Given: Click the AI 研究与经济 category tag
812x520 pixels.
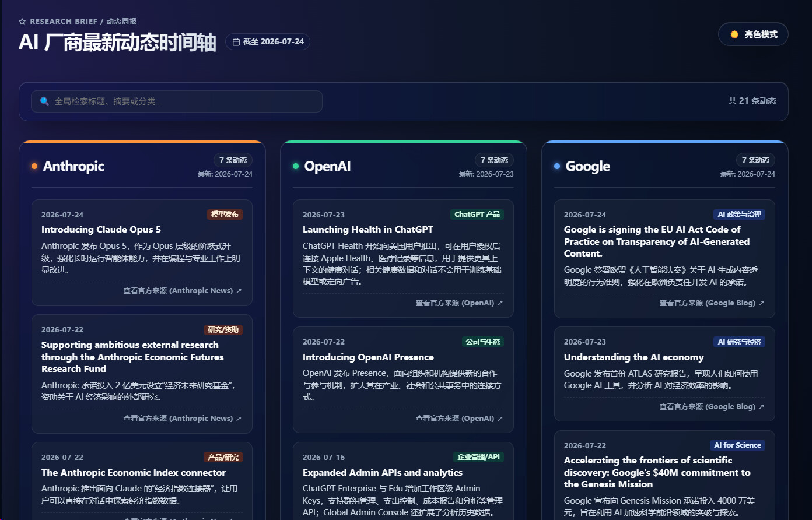Looking at the screenshot, I should pyautogui.click(x=739, y=342).
